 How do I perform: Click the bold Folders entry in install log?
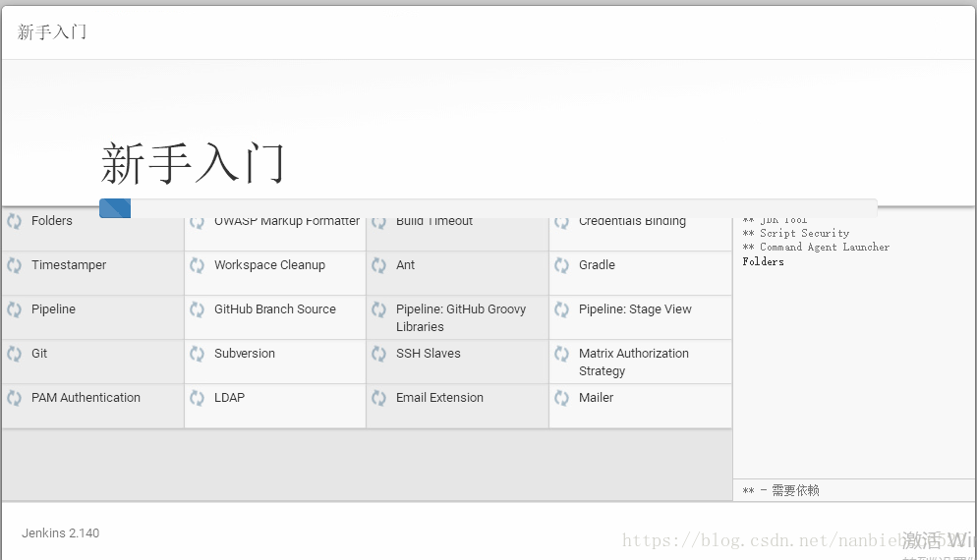coord(763,261)
